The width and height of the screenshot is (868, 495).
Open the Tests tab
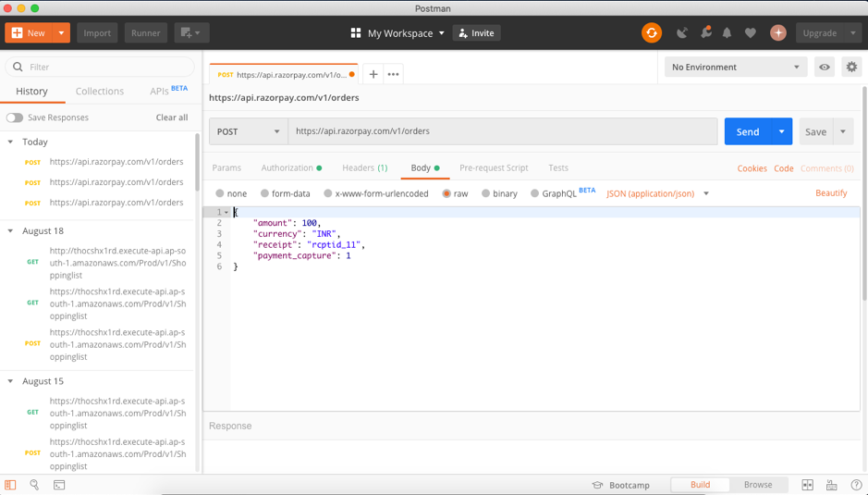click(558, 168)
